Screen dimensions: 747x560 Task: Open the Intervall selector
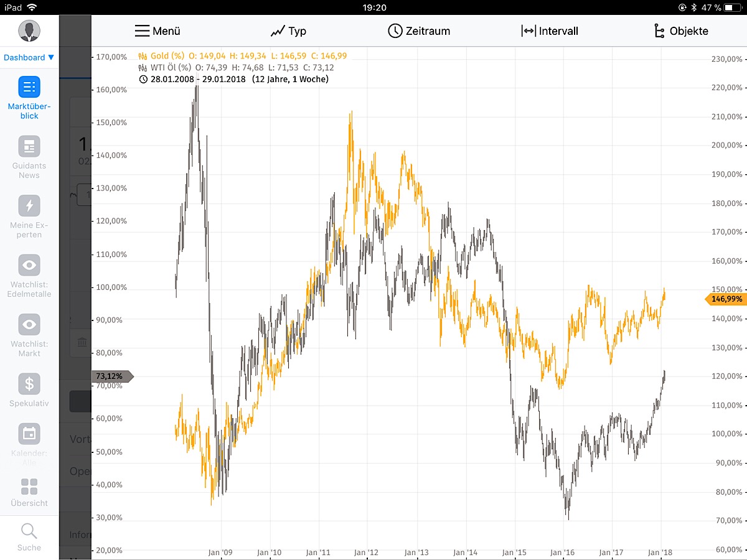(x=550, y=30)
